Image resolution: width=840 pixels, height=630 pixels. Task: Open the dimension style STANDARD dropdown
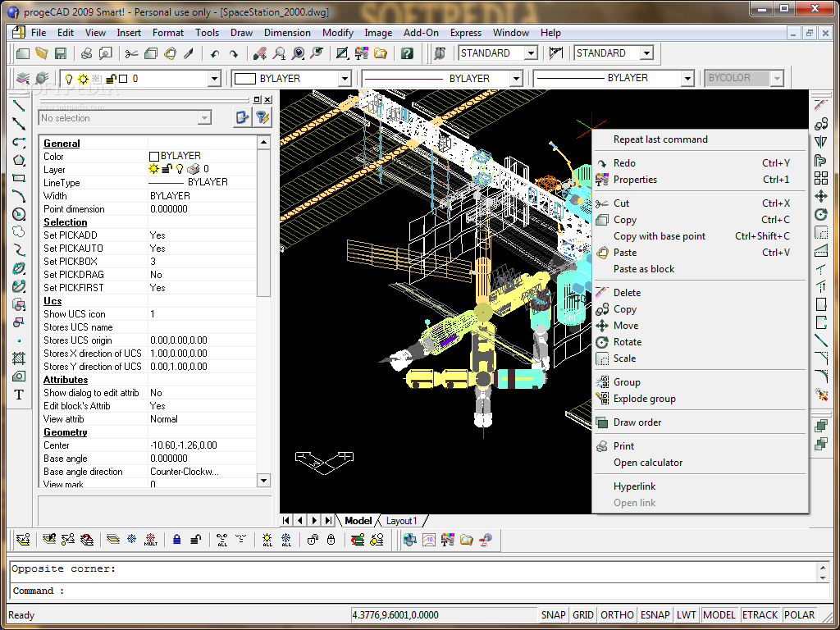pyautogui.click(x=646, y=53)
